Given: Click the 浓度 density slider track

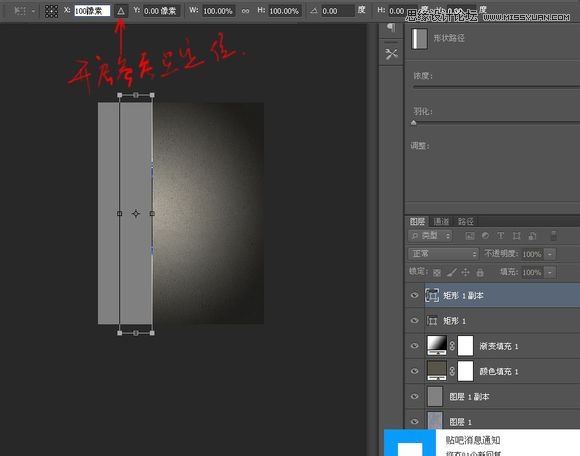Looking at the screenshot, I should pyautogui.click(x=496, y=87).
